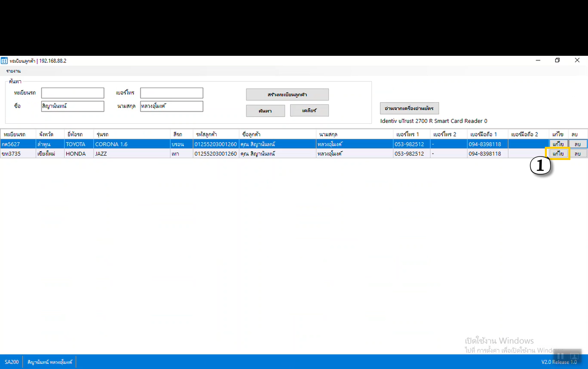Click แก้ไข button for the HONDA JAZZ row
Screen dimensions: 588x369
point(558,154)
